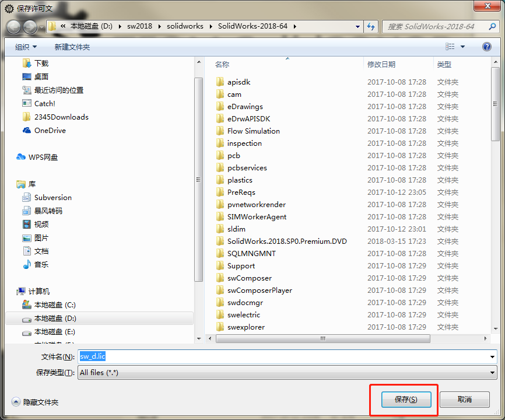Screen dimensions: 505x420
Task: Select the swelectric folder name
Action: (244, 314)
